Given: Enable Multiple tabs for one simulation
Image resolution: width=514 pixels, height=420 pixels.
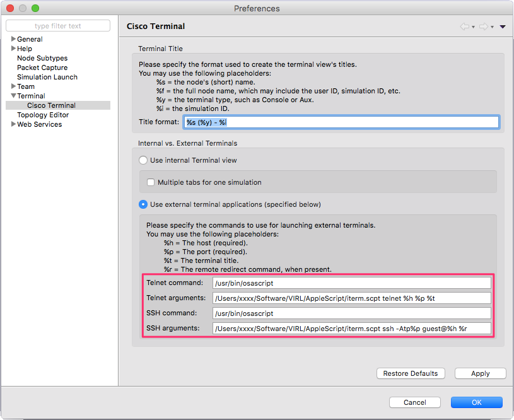Looking at the screenshot, I should coord(151,182).
